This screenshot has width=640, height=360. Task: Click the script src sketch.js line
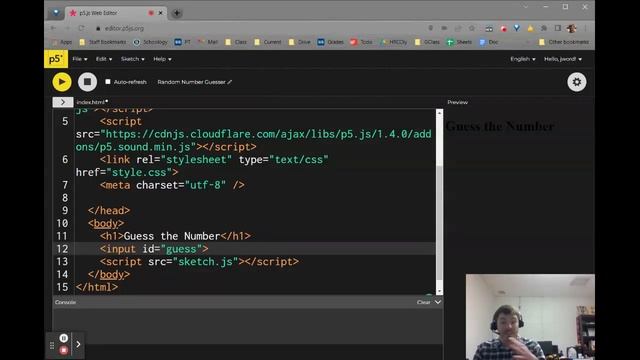coord(199,262)
